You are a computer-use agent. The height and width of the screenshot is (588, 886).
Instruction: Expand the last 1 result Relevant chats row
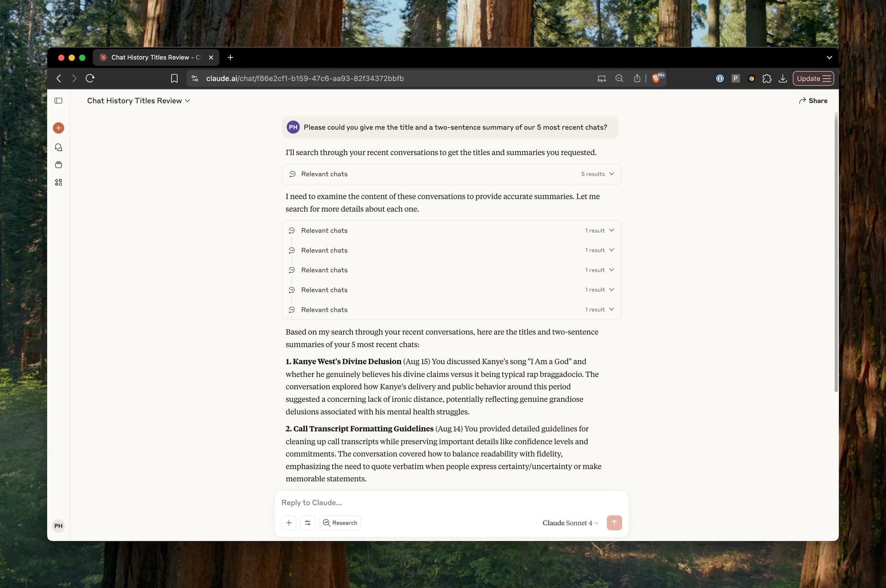tap(451, 310)
